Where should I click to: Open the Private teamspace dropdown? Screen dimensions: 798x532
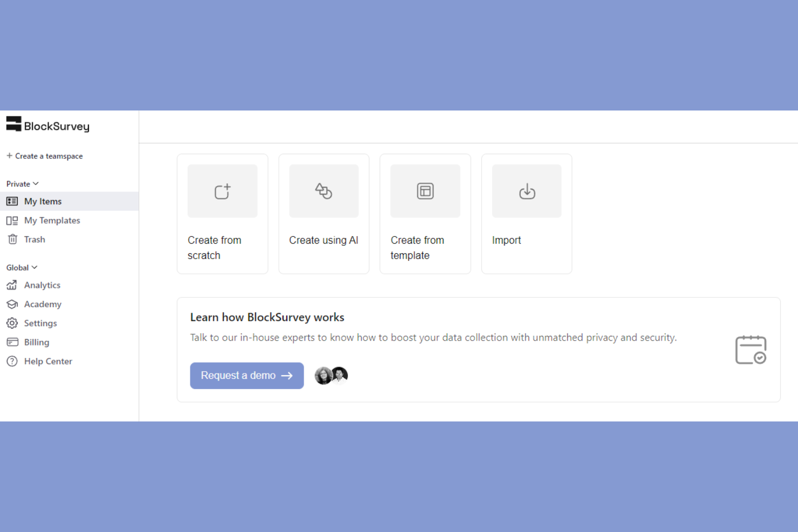(22, 183)
